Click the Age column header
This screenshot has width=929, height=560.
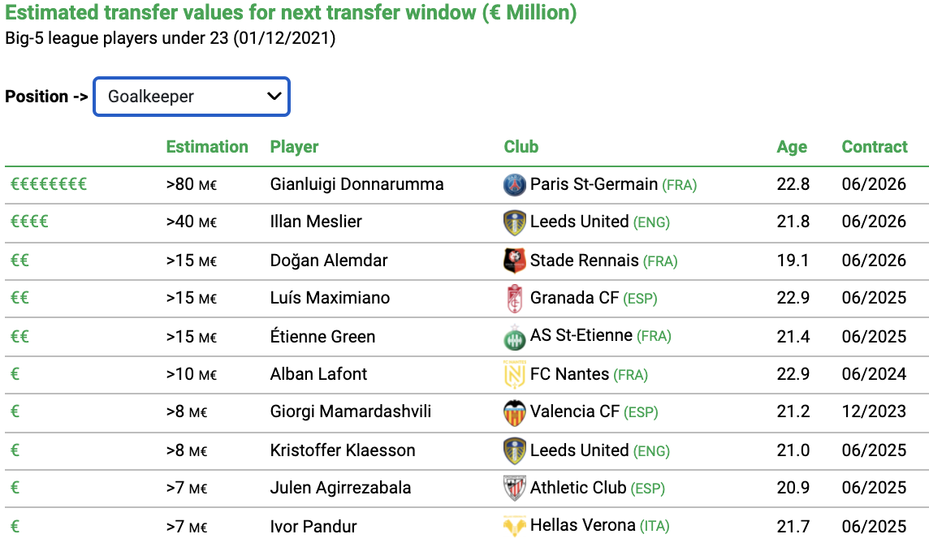pyautogui.click(x=792, y=147)
